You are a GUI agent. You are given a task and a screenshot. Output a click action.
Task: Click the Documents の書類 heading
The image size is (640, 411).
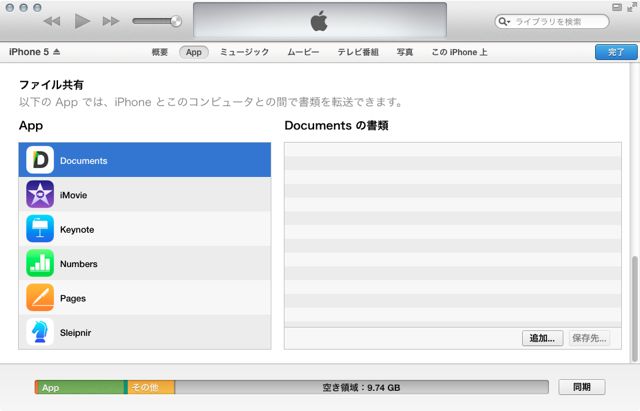click(336, 125)
